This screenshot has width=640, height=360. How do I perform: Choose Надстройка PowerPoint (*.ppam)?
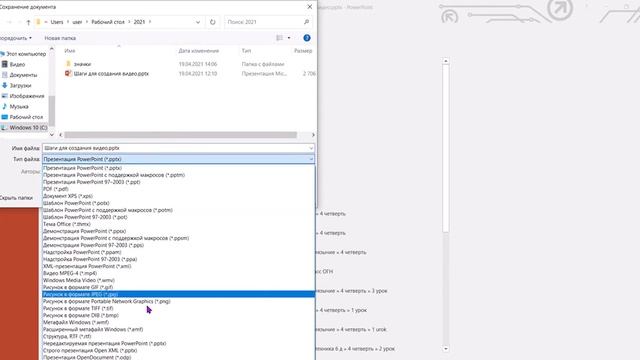(x=178, y=252)
